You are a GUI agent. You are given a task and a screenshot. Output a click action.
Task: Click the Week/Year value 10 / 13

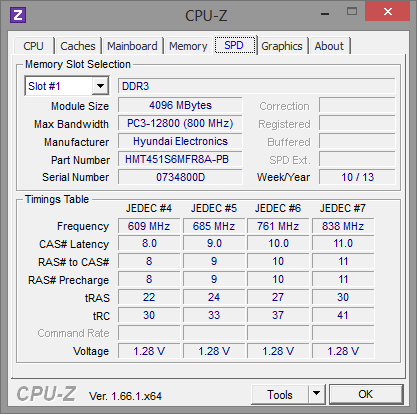(x=357, y=177)
